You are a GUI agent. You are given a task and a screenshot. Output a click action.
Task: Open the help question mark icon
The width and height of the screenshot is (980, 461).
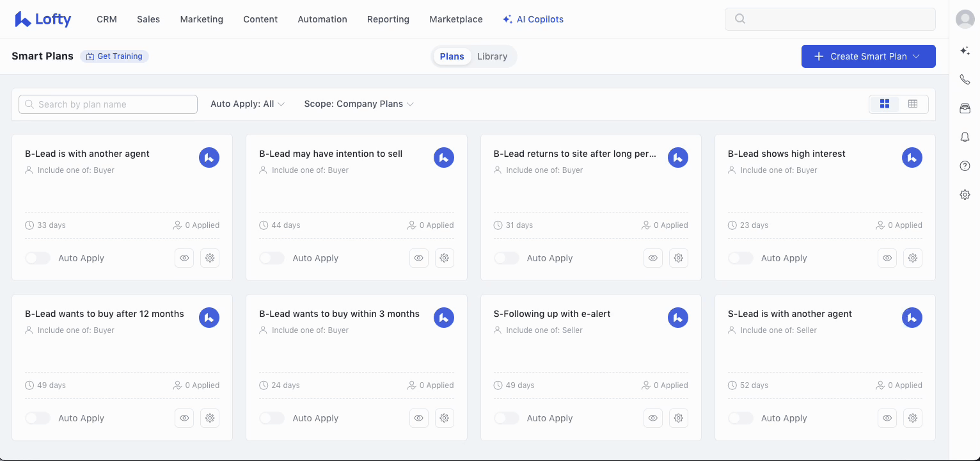coord(965,166)
